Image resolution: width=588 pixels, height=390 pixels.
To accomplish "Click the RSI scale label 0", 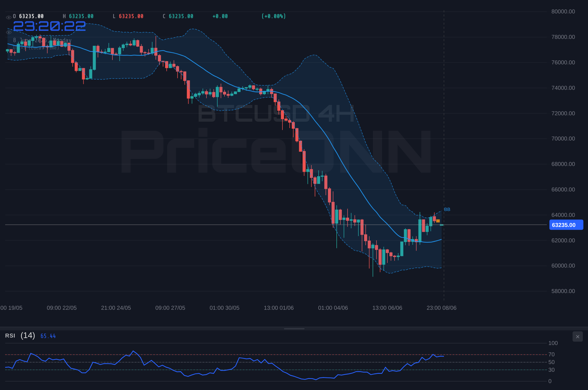I will [550, 381].
